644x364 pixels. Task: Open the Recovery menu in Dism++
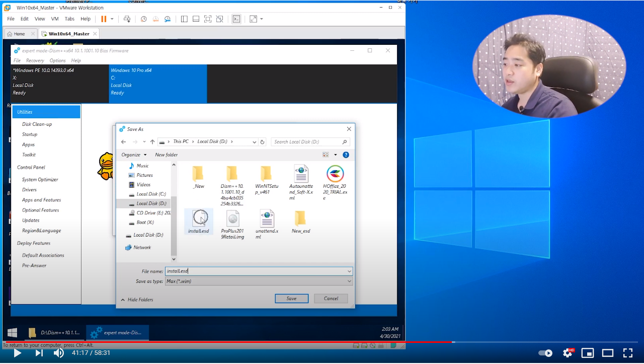35,60
